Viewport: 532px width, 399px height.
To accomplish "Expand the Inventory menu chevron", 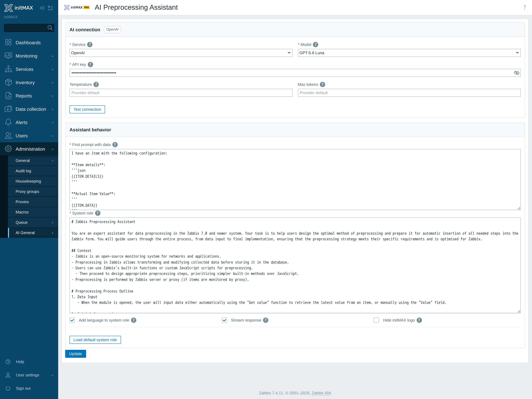I will click(x=52, y=83).
